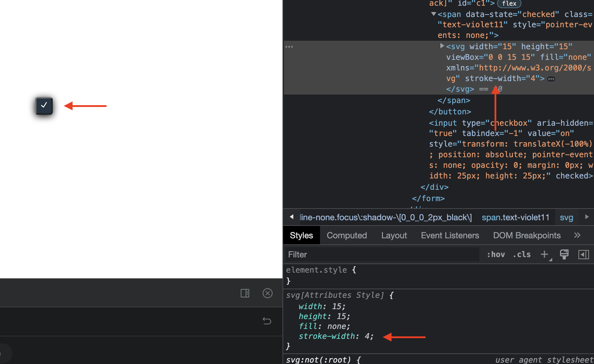
Task: Open the rendering emulations paintbrush icon
Action: (564, 254)
